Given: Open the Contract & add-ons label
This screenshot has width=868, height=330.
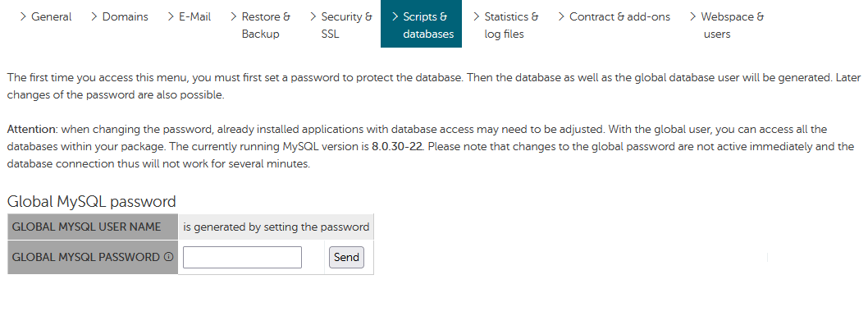Looking at the screenshot, I should pos(619,16).
